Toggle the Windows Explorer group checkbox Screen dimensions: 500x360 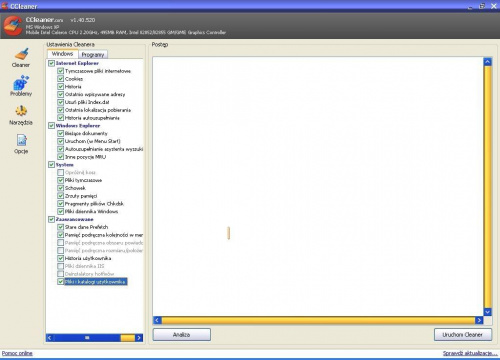51,126
